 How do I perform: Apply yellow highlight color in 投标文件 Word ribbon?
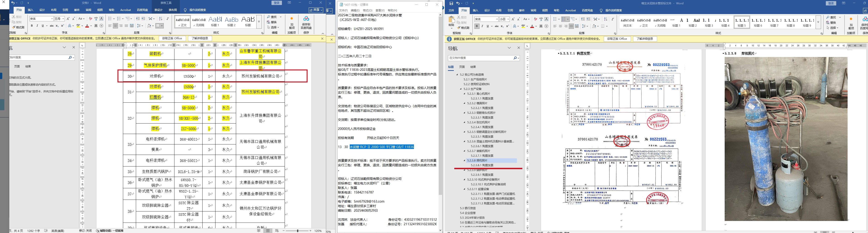[523, 26]
